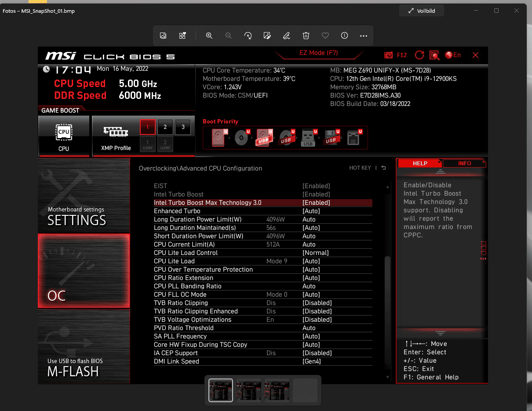The width and height of the screenshot is (532, 411).
Task: Switch to the INFO tab
Action: tap(465, 163)
